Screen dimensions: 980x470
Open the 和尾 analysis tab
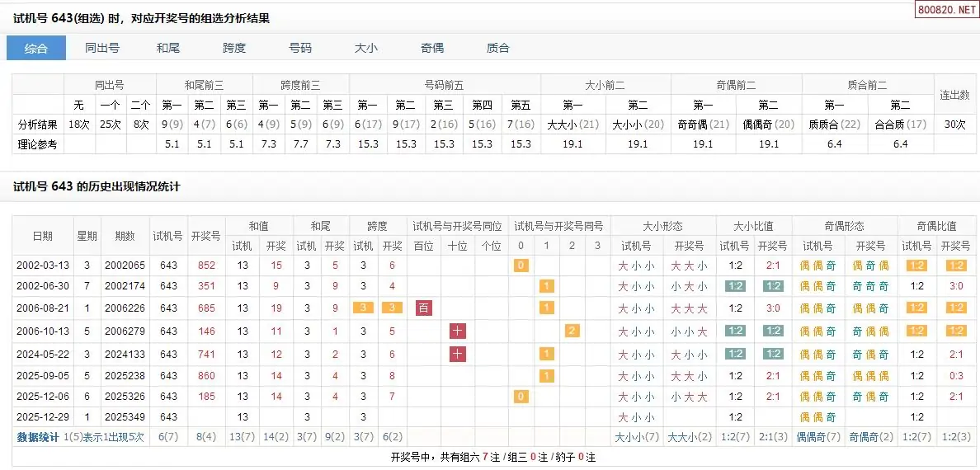(168, 48)
